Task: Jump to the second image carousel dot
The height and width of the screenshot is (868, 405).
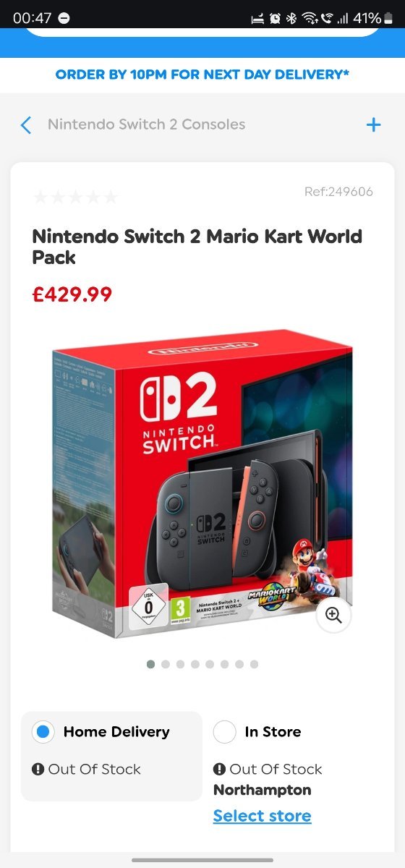Action: pos(166,664)
